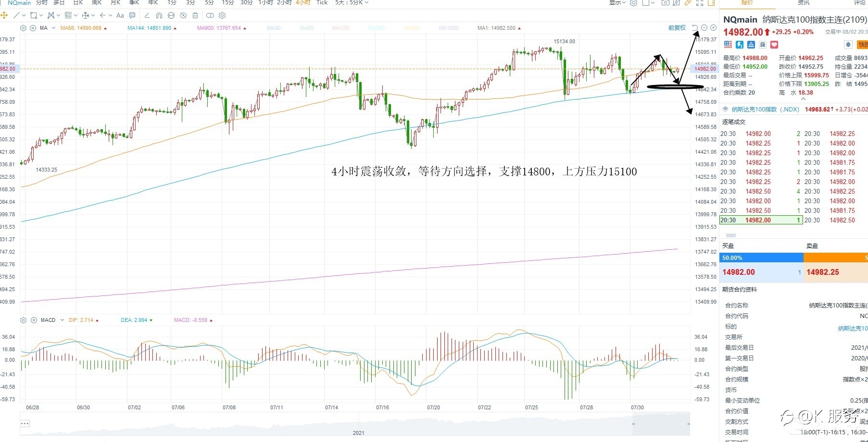Image resolution: width=868 pixels, height=442 pixels.
Task: Click the red heart favorite icon
Action: click(x=774, y=45)
